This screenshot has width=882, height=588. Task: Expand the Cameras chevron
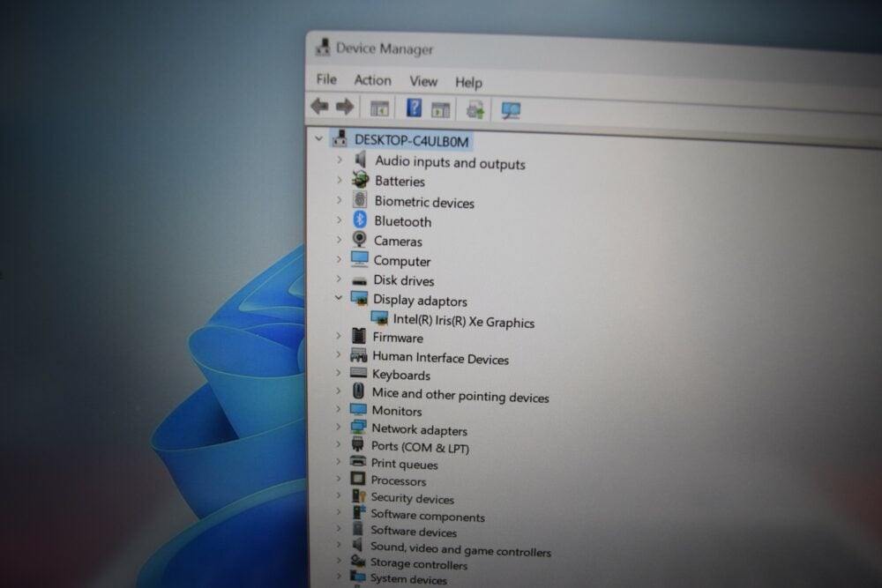tap(339, 240)
